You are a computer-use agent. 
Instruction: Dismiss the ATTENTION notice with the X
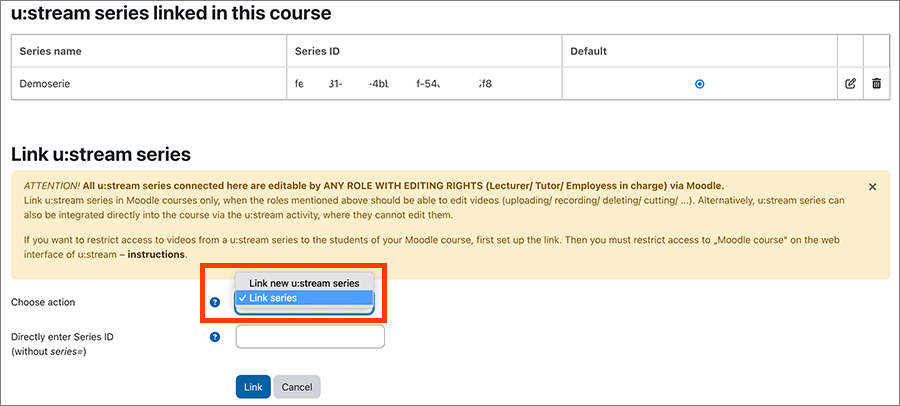point(872,187)
